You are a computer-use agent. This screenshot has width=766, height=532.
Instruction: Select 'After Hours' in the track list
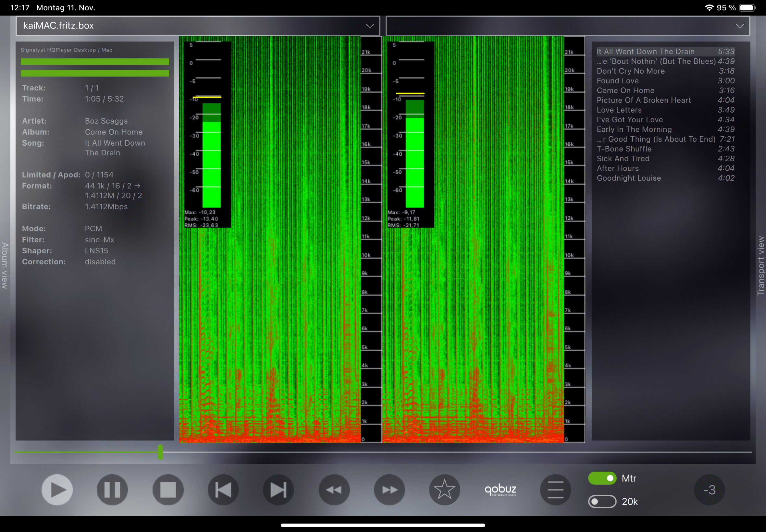(666, 168)
